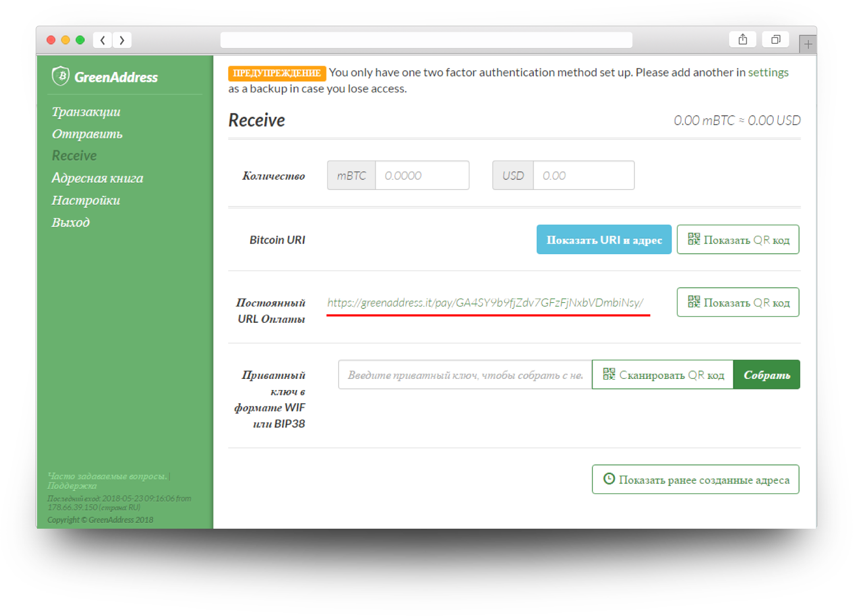Open Транзакции in the sidebar

(x=86, y=112)
